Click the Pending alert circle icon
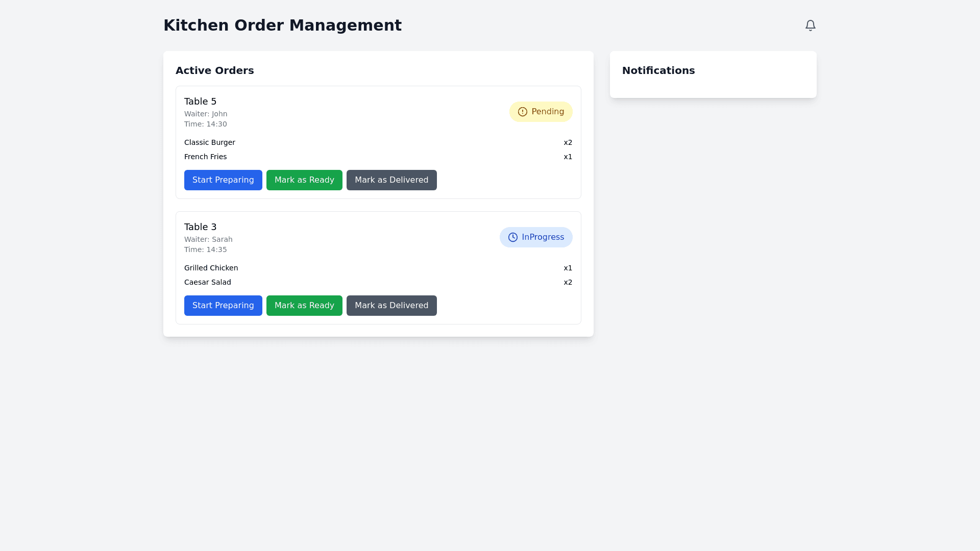 tap(522, 112)
